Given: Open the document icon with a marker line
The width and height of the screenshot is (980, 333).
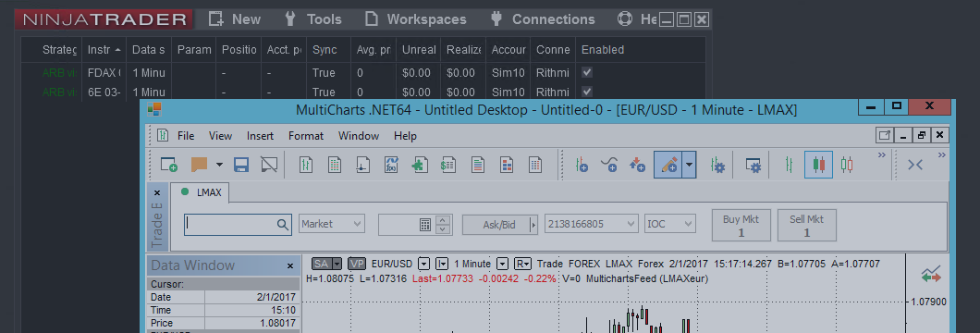Looking at the screenshot, I should tap(362, 165).
